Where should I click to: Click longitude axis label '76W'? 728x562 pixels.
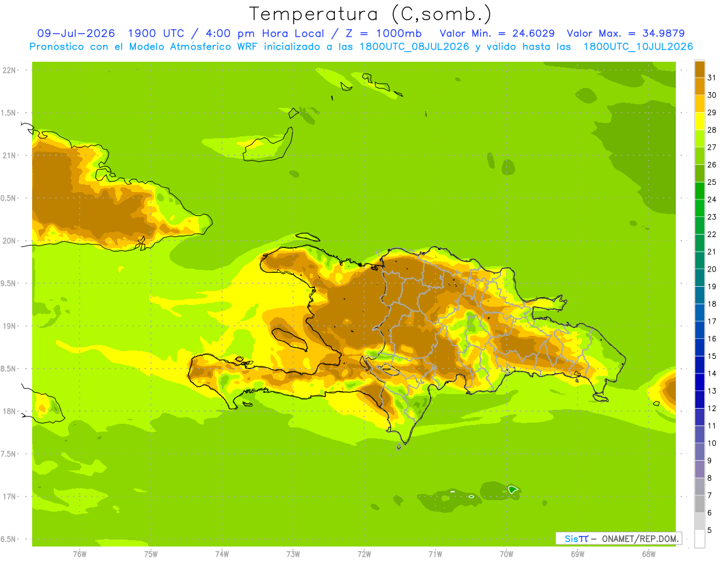pyautogui.click(x=79, y=554)
